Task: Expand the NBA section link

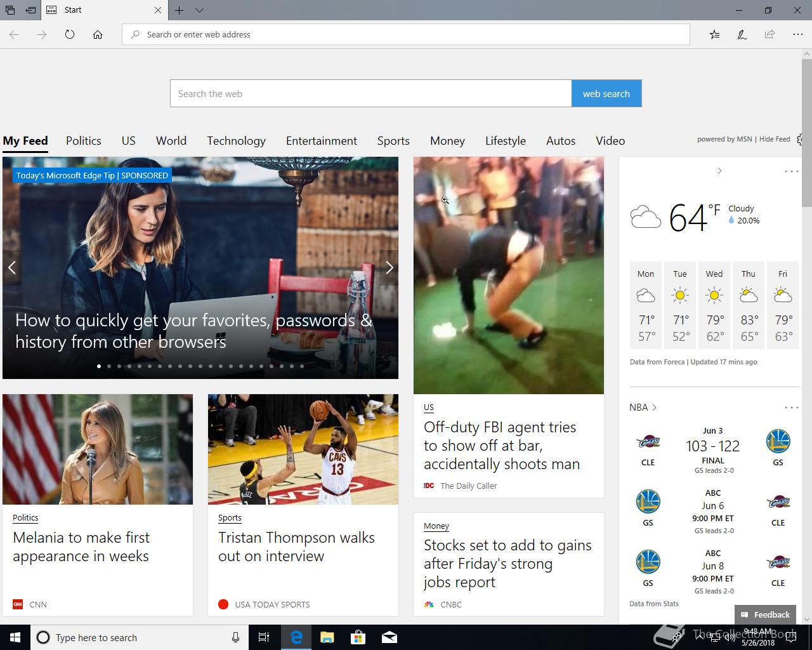Action: point(643,408)
